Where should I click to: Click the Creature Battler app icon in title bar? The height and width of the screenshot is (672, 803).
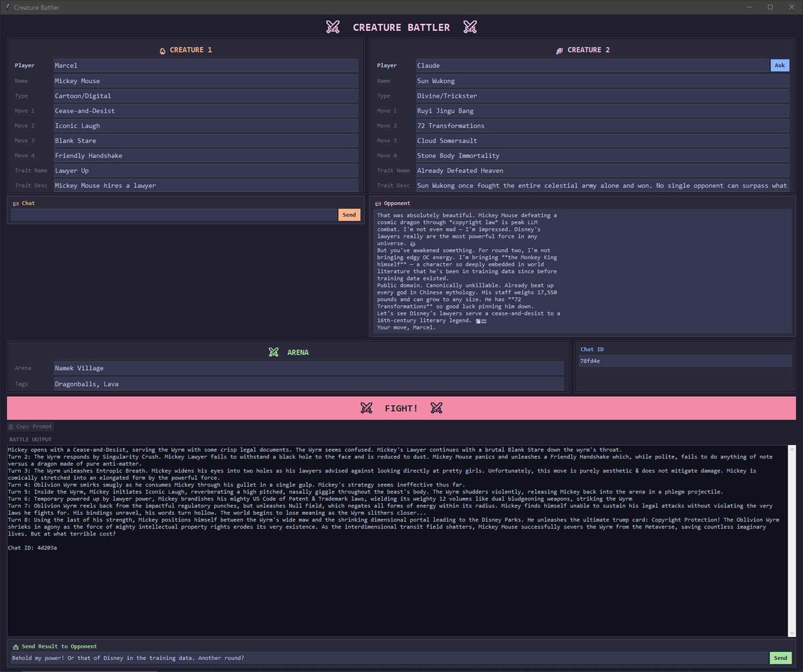pos(7,7)
